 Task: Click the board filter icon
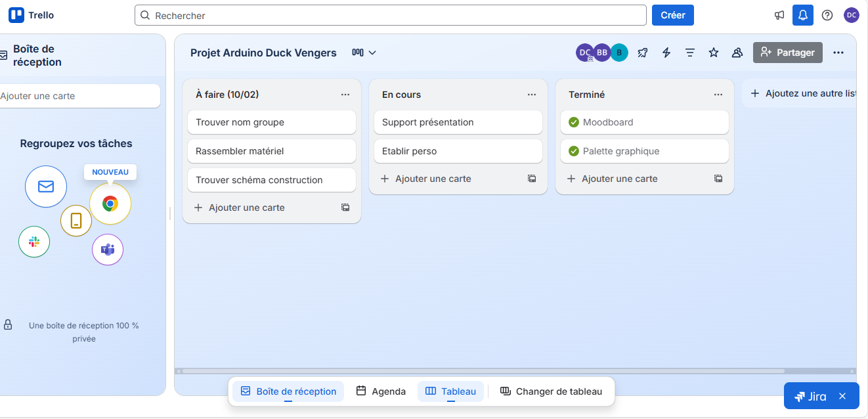pos(690,53)
